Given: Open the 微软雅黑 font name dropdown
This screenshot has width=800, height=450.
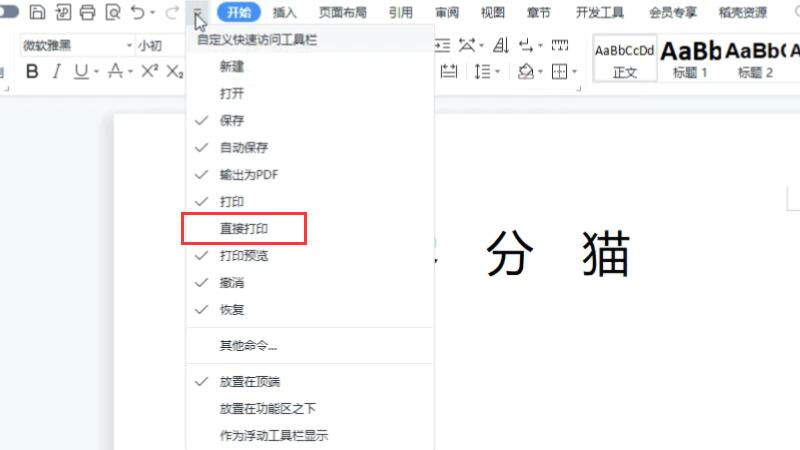Looking at the screenshot, I should (129, 45).
